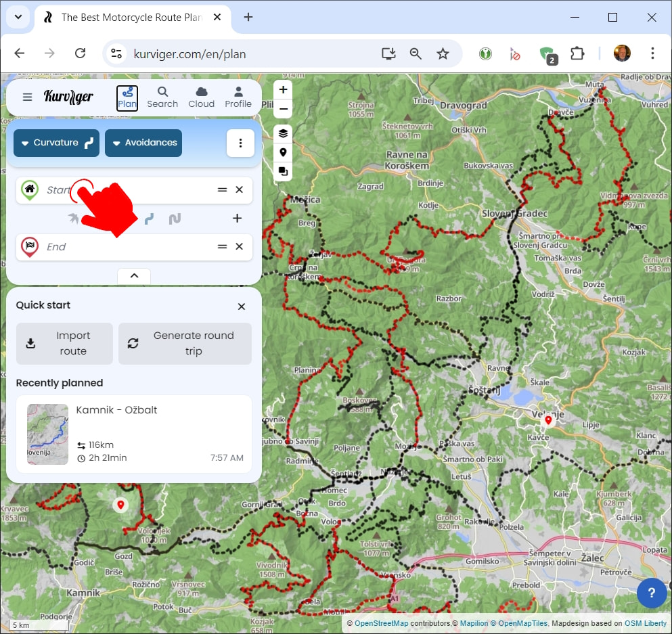The width and height of the screenshot is (672, 634).
Task: Click the Import route button
Action: pos(64,343)
